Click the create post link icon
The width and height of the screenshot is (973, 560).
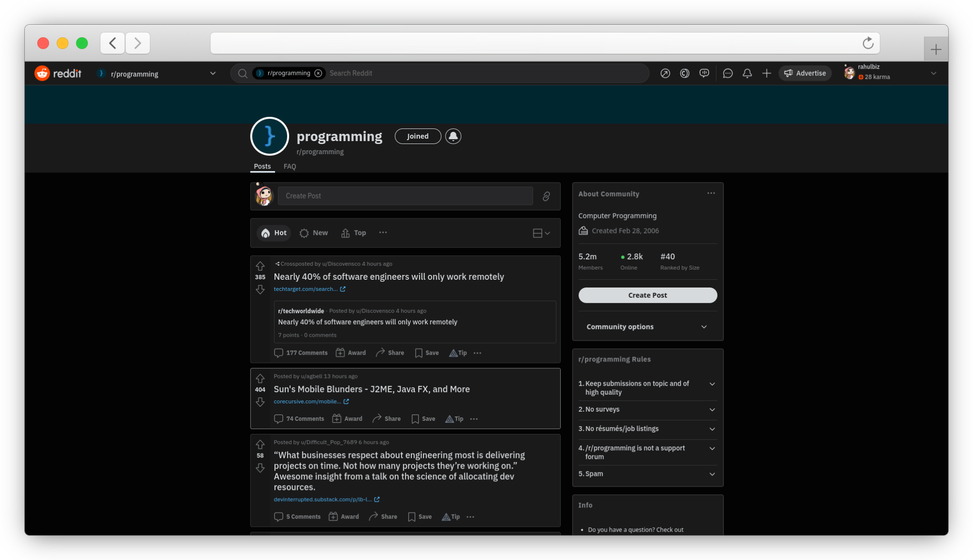coord(546,196)
